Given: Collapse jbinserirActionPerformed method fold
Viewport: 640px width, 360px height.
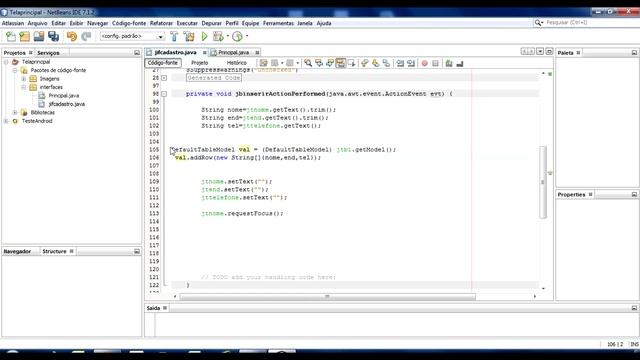Looking at the screenshot, I should click(x=164, y=94).
